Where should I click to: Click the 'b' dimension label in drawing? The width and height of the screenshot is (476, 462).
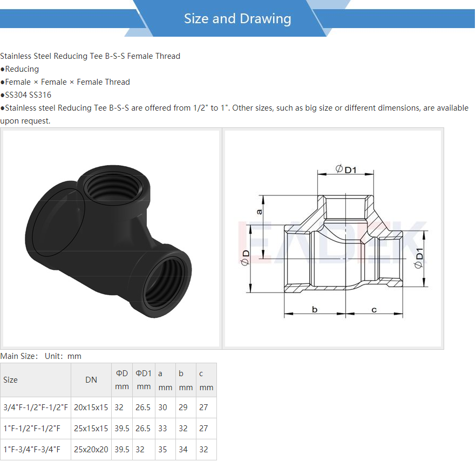tap(315, 310)
